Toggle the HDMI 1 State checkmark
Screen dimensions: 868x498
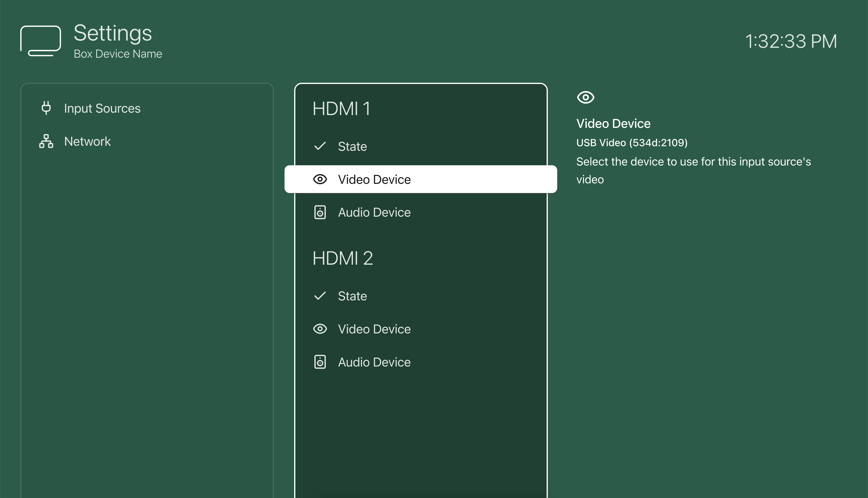(320, 146)
